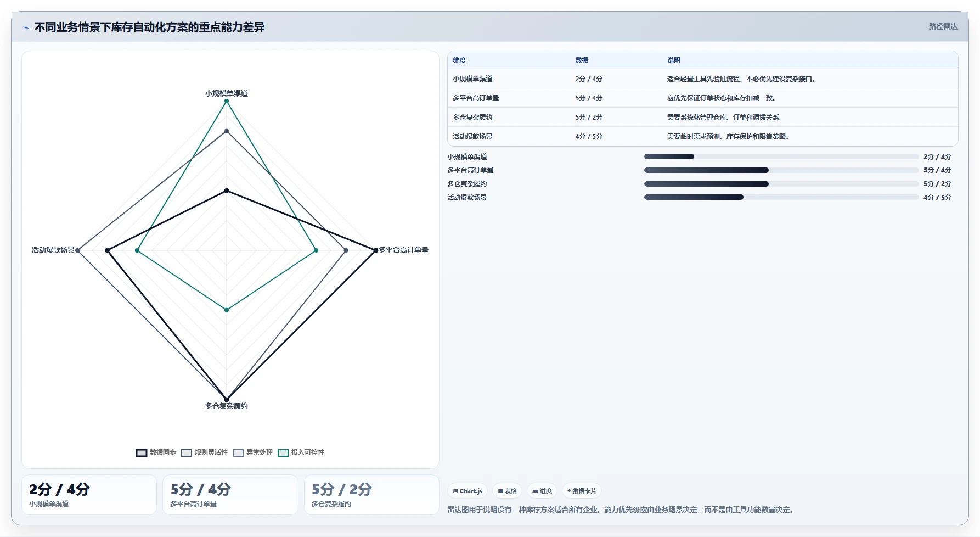Image resolution: width=980 pixels, height=537 pixels.
Task: Toggle the 投入可控性 legend series
Action: pyautogui.click(x=301, y=452)
